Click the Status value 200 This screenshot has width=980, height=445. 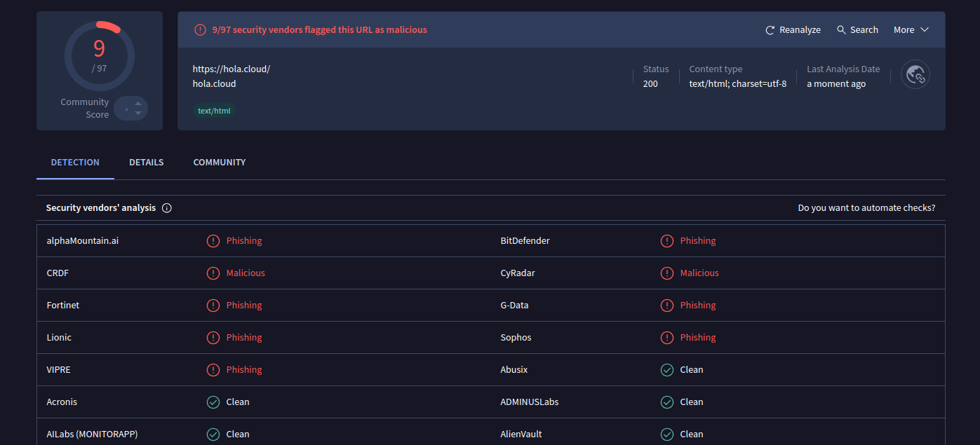[x=650, y=83]
